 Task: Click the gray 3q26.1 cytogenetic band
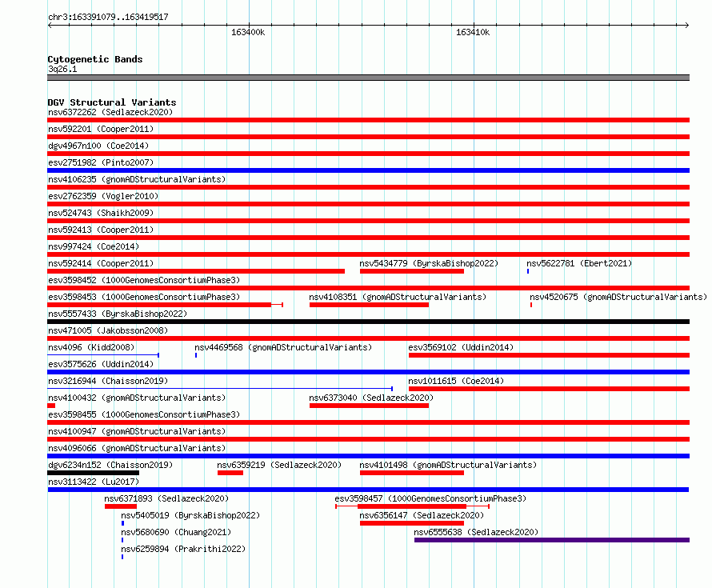click(x=368, y=78)
